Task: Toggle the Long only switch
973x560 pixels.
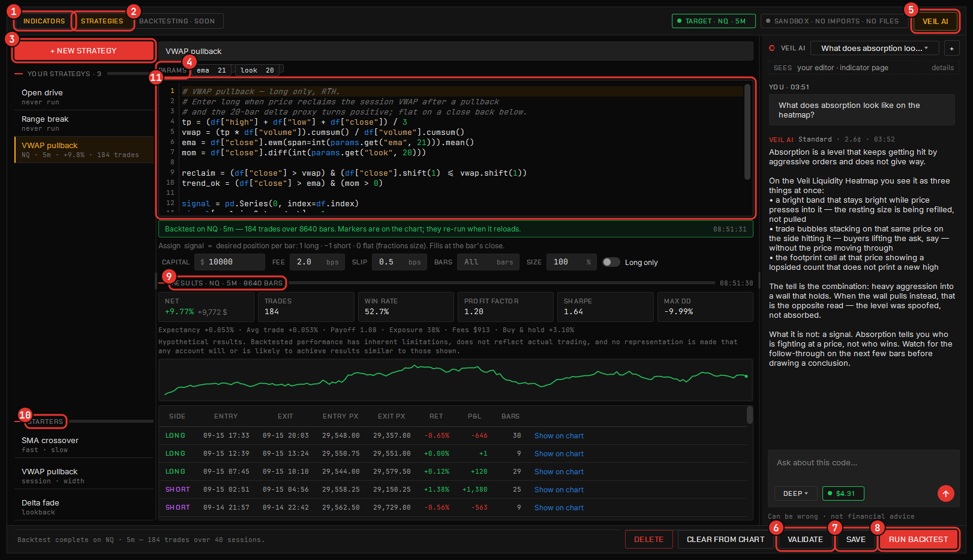Action: [611, 262]
